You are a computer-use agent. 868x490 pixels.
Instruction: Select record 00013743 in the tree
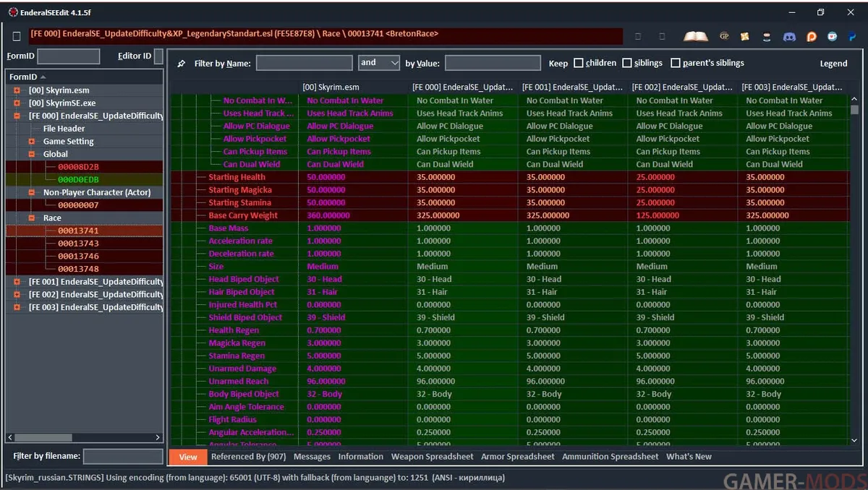coord(78,244)
